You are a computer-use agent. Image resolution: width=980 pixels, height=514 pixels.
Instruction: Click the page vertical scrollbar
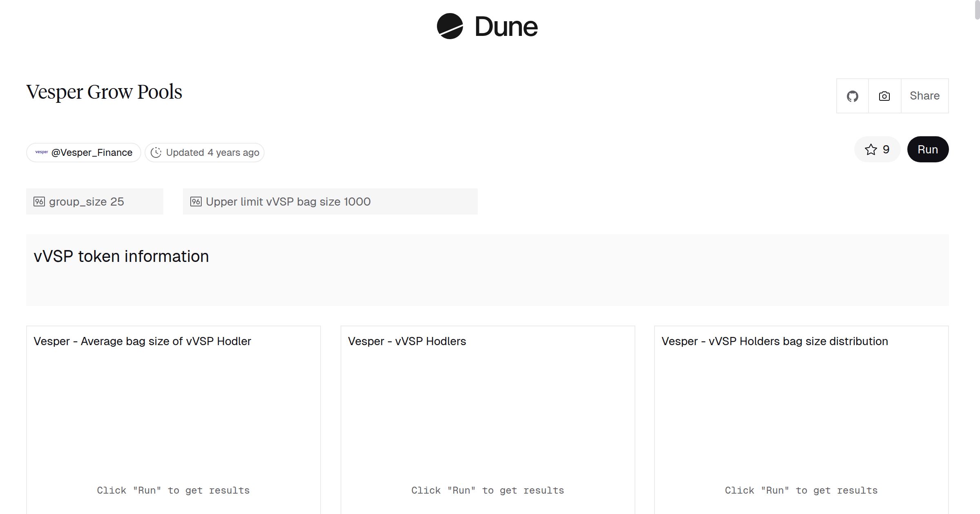click(977, 10)
